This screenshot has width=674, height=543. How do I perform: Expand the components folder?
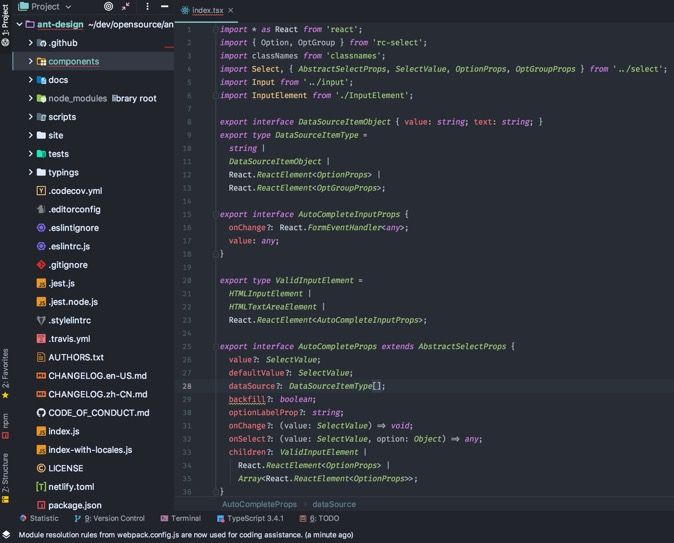31,62
